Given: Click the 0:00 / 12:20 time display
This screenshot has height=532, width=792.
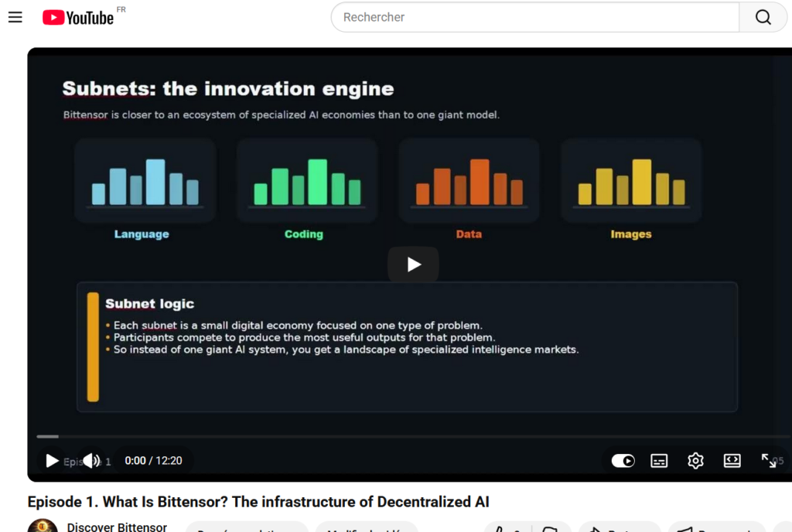Looking at the screenshot, I should coord(153,461).
